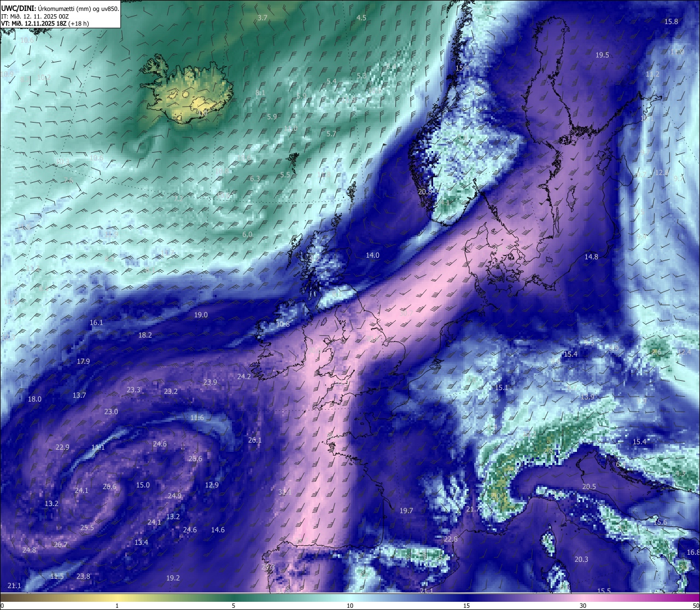Select the '6.0' value northwest of Scotland
Image resolution: width=700 pixels, height=610 pixels.
point(247,235)
